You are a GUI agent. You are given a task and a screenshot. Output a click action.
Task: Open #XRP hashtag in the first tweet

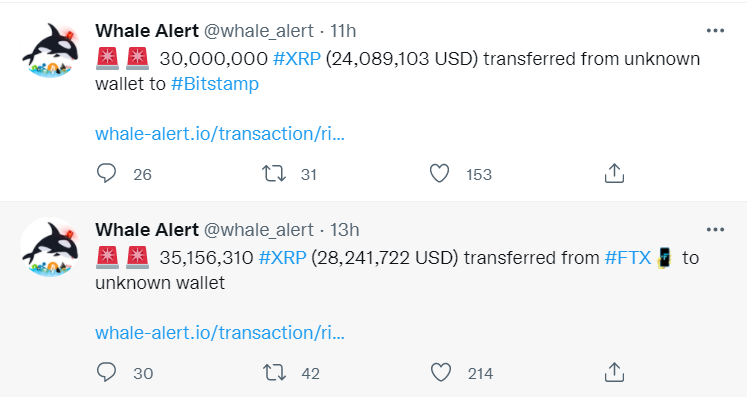click(x=297, y=59)
